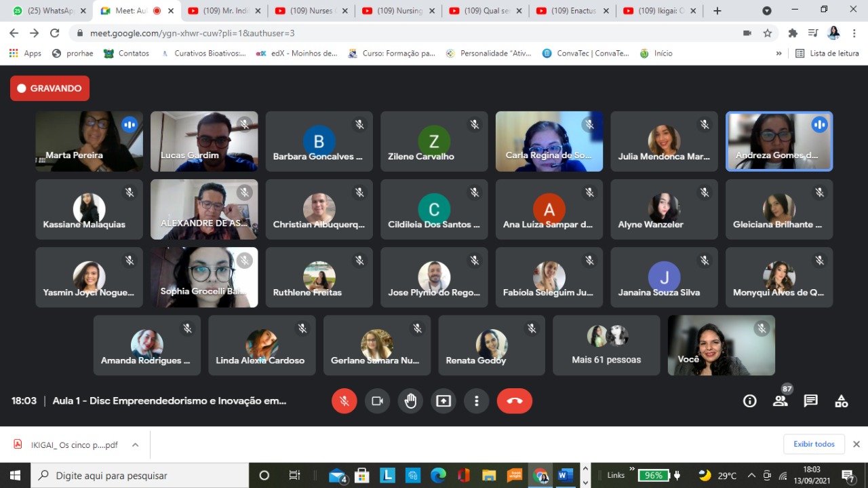
Task: Select Andreza Gomes video tile
Action: point(779,141)
